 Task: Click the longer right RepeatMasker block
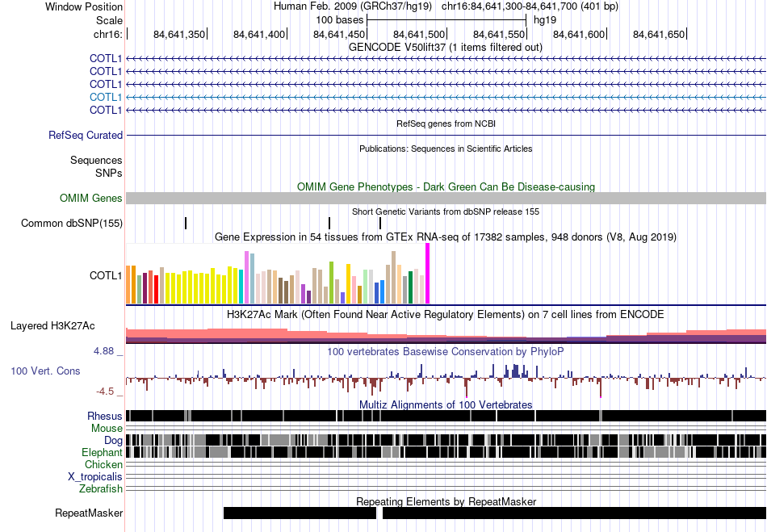coord(574,513)
